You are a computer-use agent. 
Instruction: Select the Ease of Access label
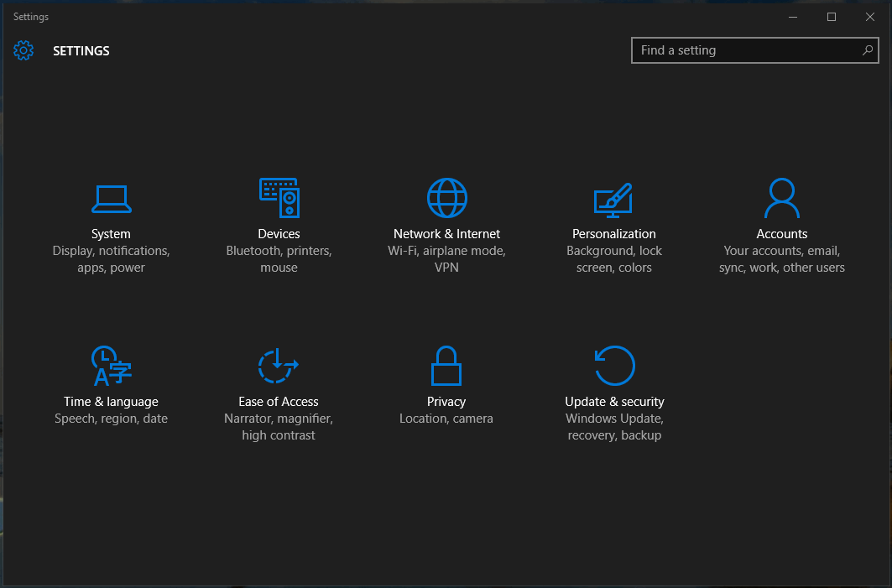(279, 402)
